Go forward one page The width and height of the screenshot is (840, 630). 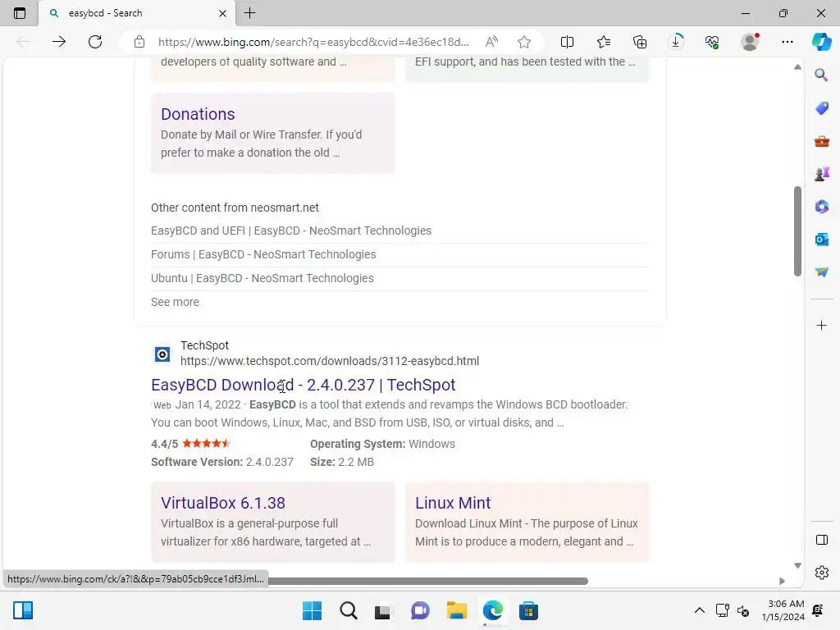tap(59, 42)
